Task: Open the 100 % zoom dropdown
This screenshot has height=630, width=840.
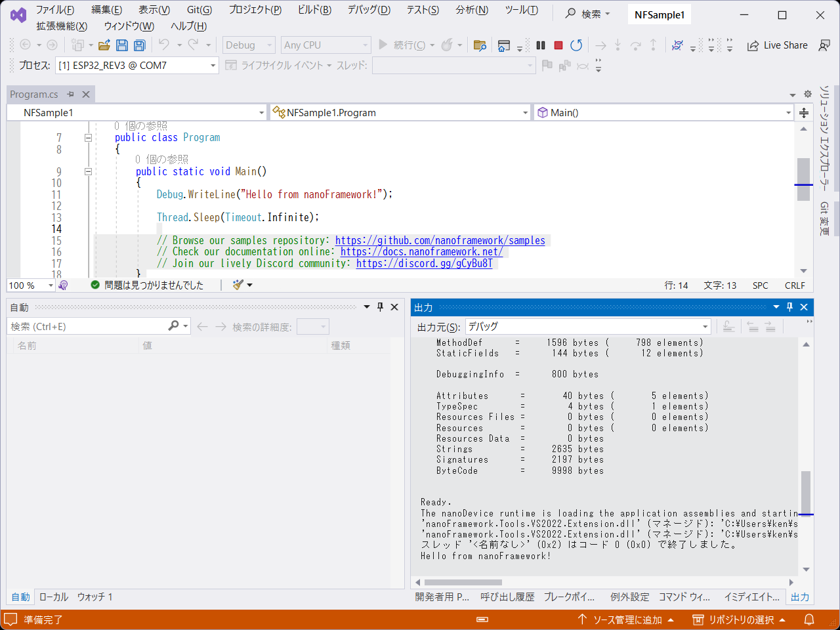Action: [x=31, y=285]
